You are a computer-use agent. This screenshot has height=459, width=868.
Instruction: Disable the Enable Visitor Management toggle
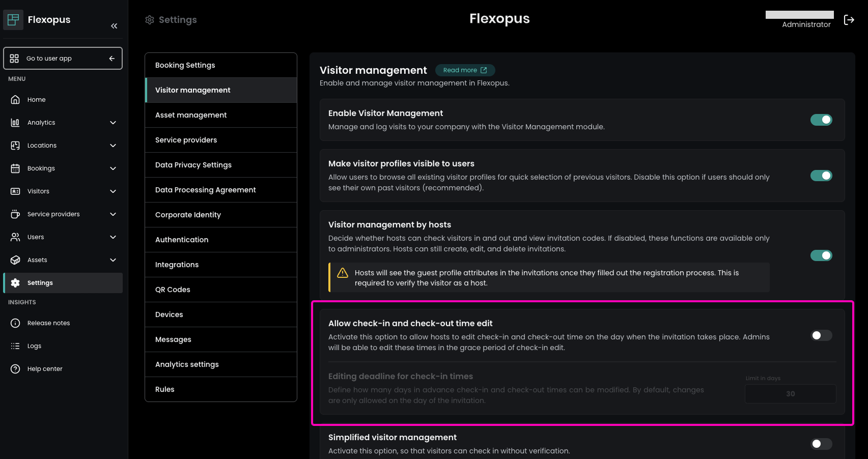(x=821, y=120)
